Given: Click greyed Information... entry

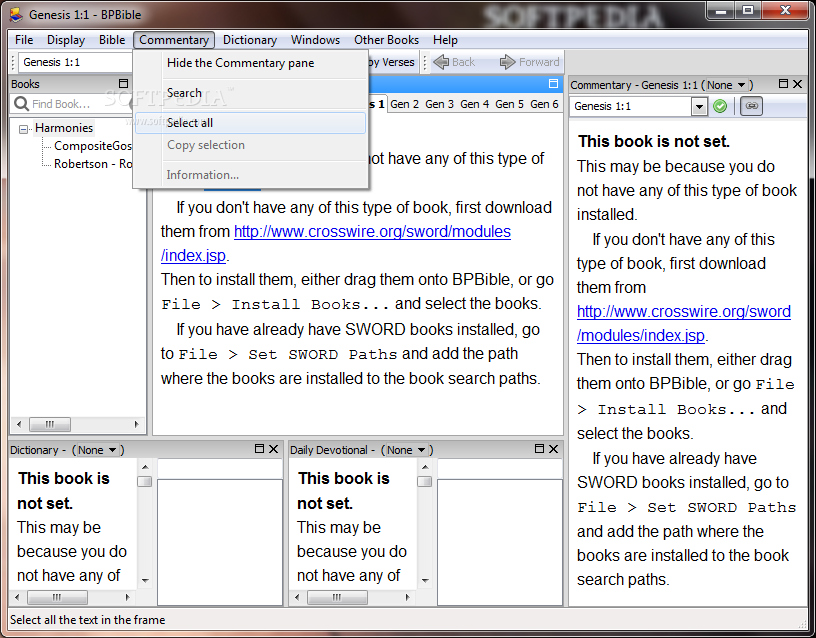Looking at the screenshot, I should click(x=250, y=175).
